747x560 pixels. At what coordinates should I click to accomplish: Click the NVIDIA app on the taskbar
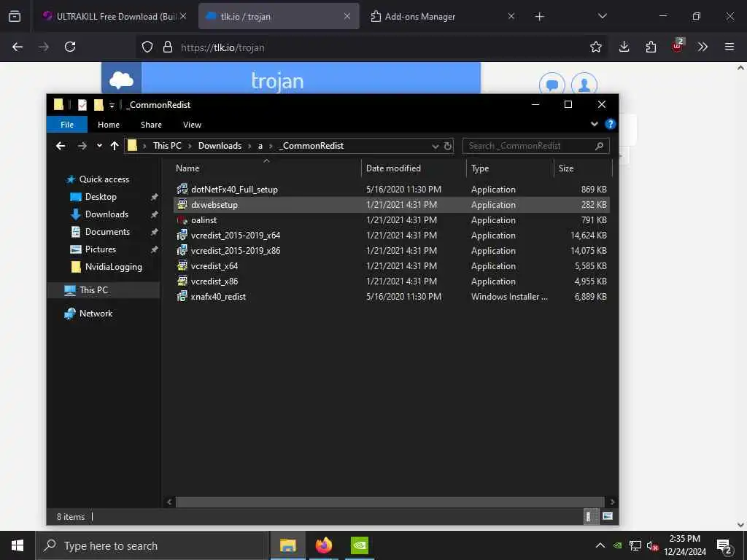pyautogui.click(x=359, y=545)
